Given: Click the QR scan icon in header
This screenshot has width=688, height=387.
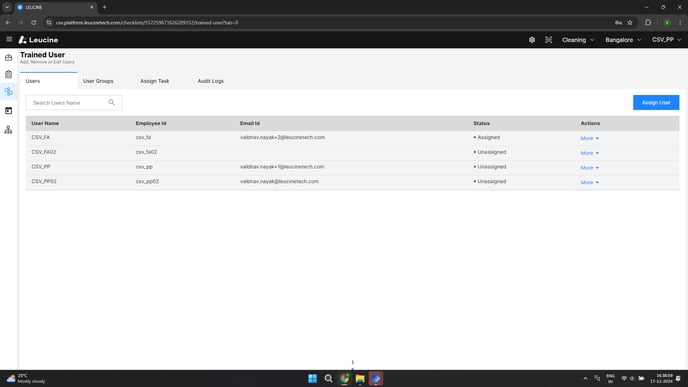Looking at the screenshot, I should click(548, 40).
